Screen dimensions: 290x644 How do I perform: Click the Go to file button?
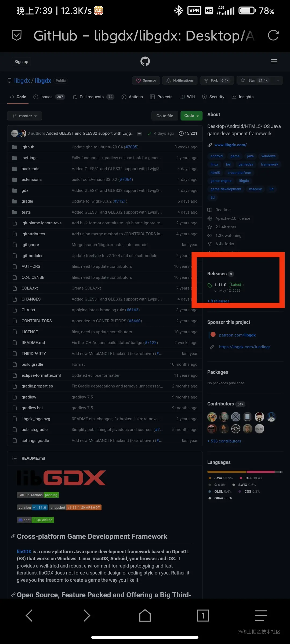(165, 116)
